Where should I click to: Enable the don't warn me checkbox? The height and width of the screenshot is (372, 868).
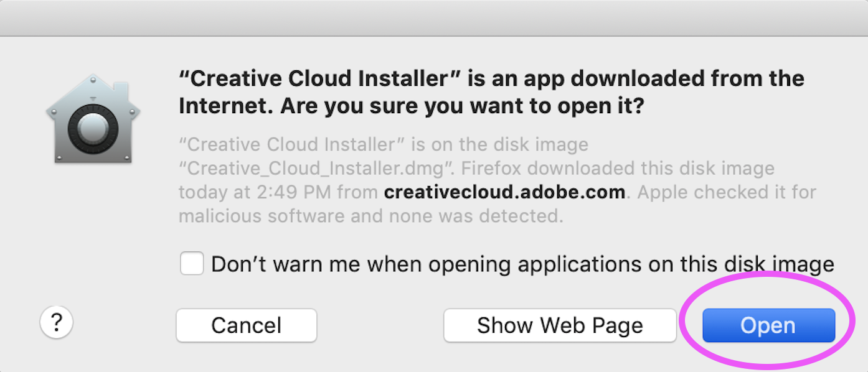click(x=192, y=264)
